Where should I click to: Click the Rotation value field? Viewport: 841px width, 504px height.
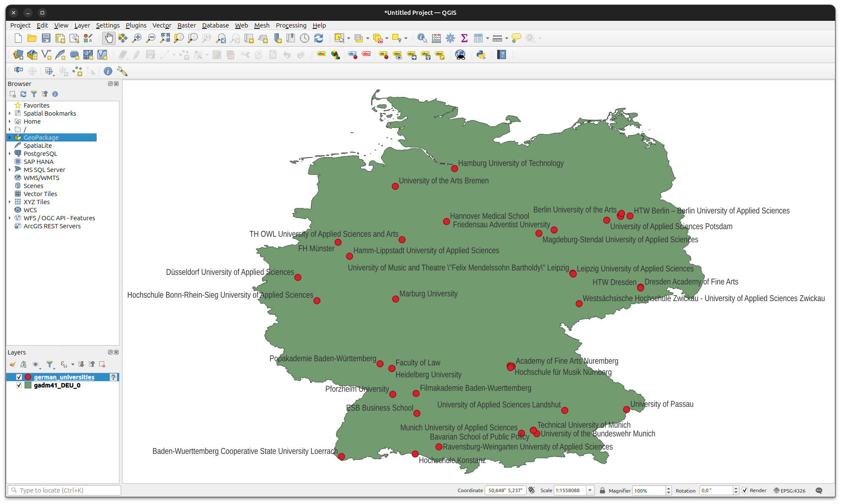pyautogui.click(x=716, y=490)
